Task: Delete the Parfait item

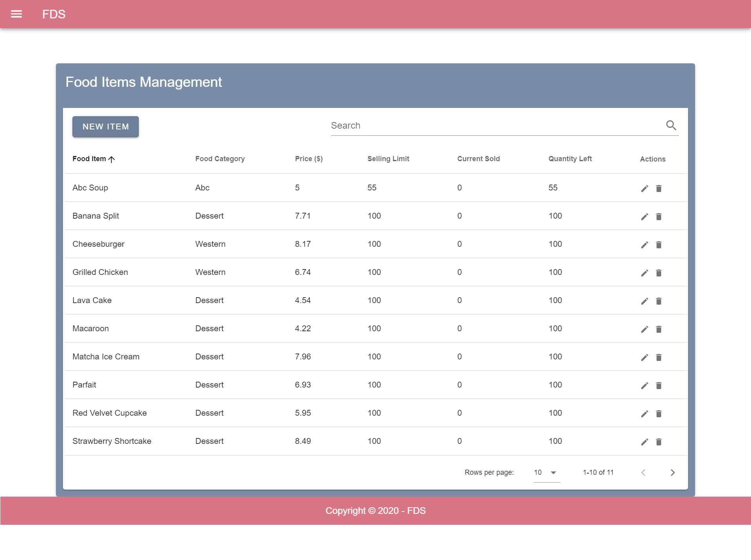Action: tap(659, 386)
